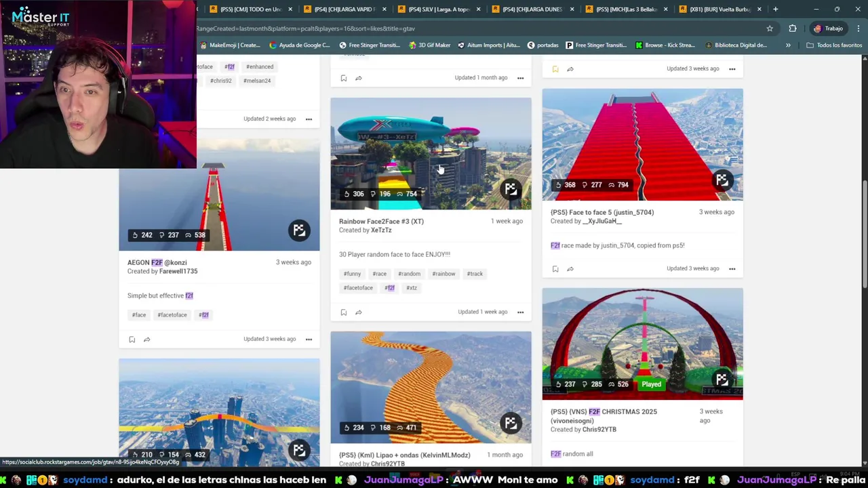This screenshot has height=488, width=868.
Task: Select the #funny tag
Action: [352, 274]
